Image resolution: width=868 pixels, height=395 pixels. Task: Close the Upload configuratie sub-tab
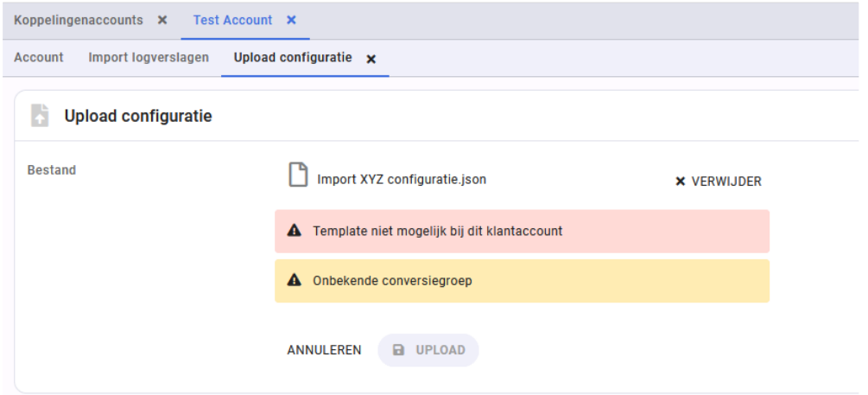[371, 59]
